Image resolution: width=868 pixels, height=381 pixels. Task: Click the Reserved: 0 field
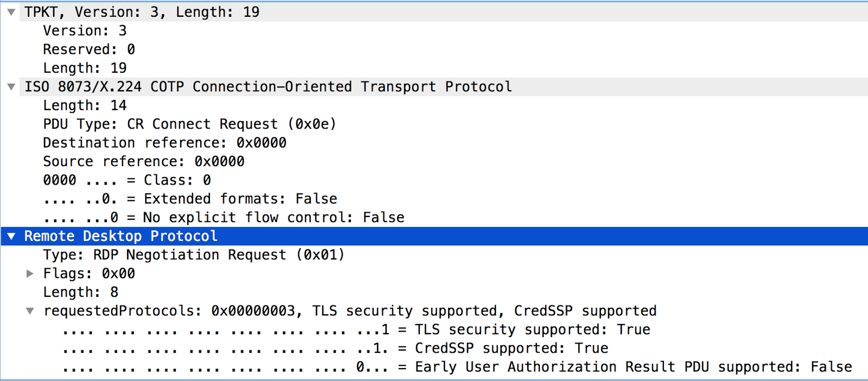pos(89,49)
